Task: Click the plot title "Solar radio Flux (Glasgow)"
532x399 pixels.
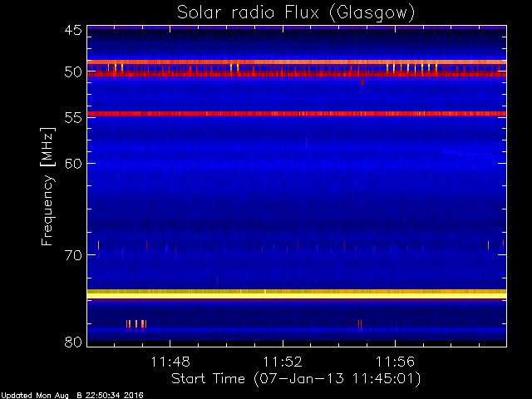Action: coord(296,13)
